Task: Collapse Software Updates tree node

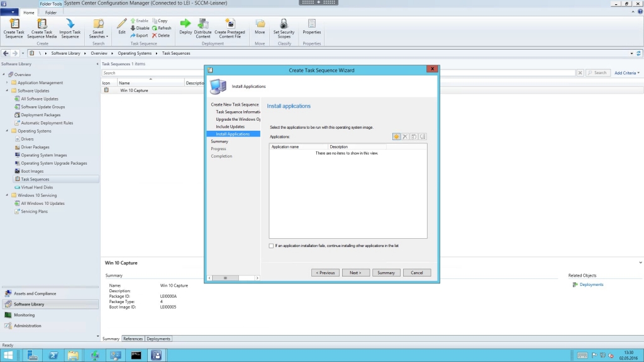Action: (7, 90)
